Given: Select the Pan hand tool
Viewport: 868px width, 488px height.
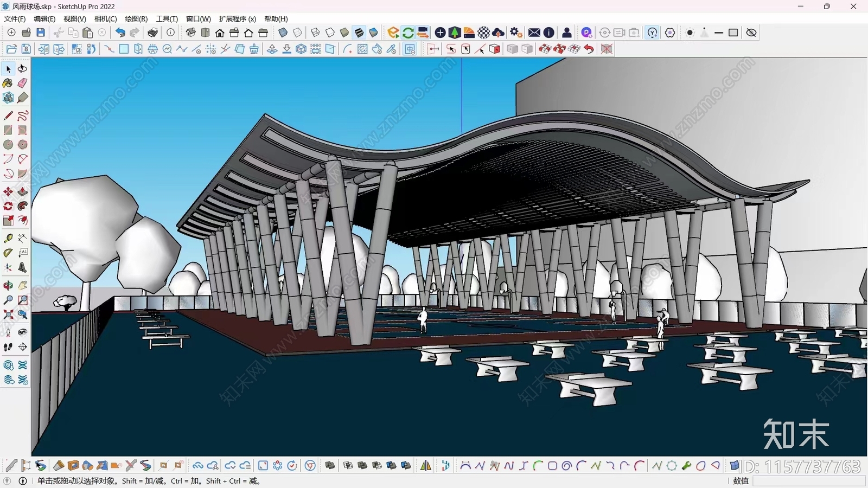Looking at the screenshot, I should 22,285.
